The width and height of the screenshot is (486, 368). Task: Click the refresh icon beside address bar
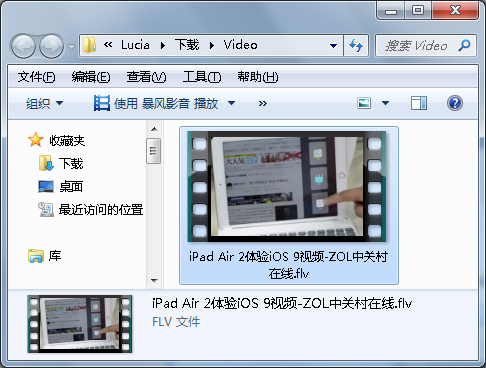[x=356, y=45]
